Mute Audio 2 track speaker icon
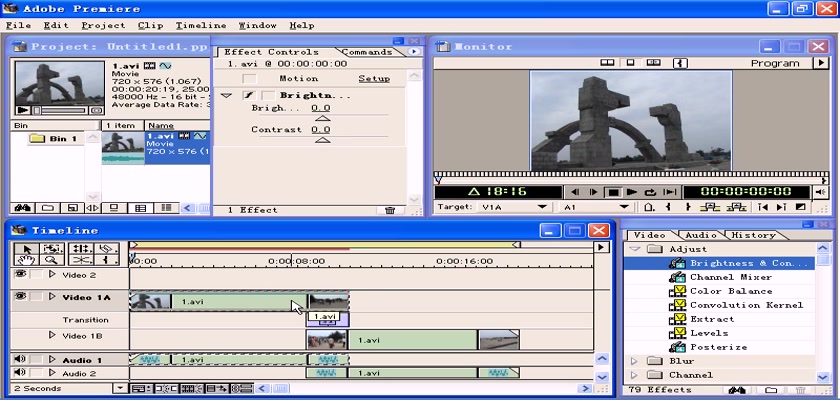The width and height of the screenshot is (840, 400). tap(20, 372)
